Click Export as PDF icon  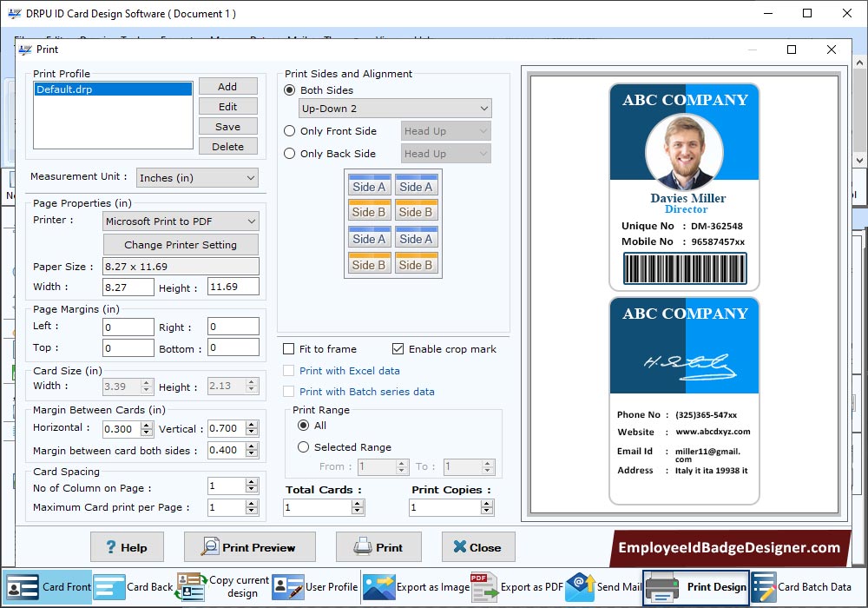click(x=483, y=587)
